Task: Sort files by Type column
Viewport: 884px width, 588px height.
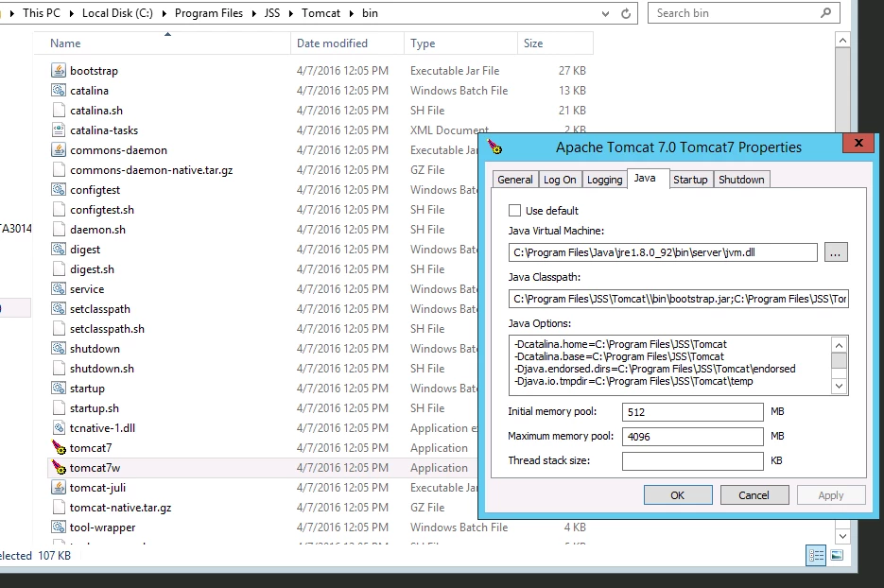Action: (460, 43)
